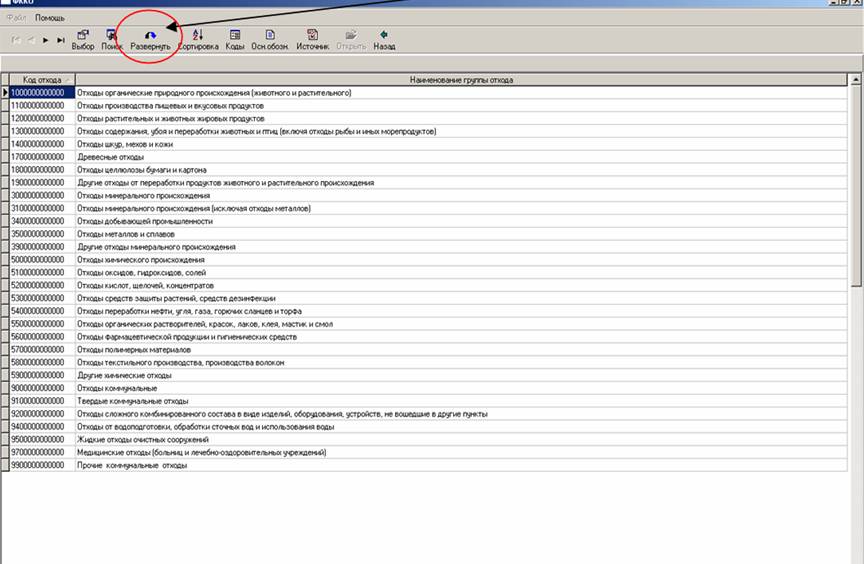Open Сортировка sorting options
The image size is (864, 564).
(x=197, y=38)
